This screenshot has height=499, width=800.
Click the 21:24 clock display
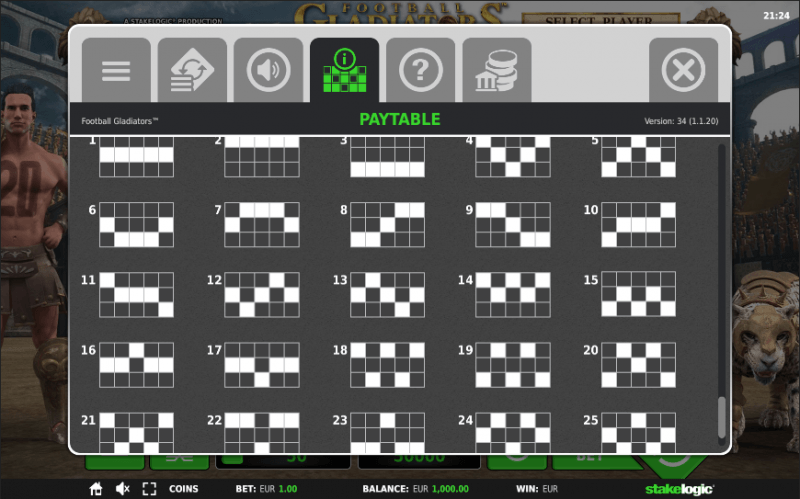(776, 16)
